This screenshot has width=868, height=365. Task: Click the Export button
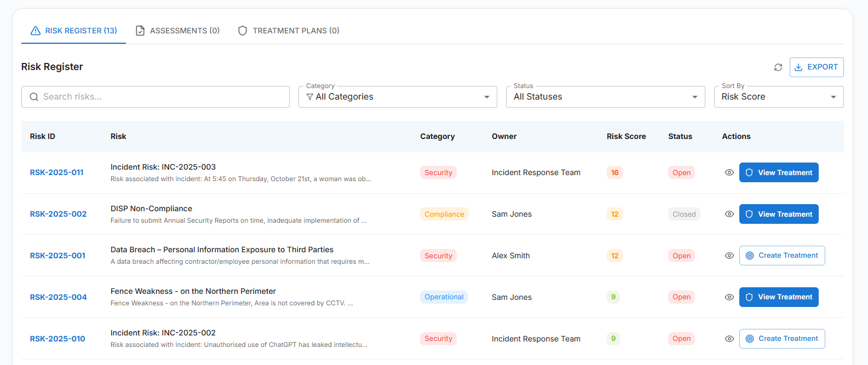click(x=816, y=67)
